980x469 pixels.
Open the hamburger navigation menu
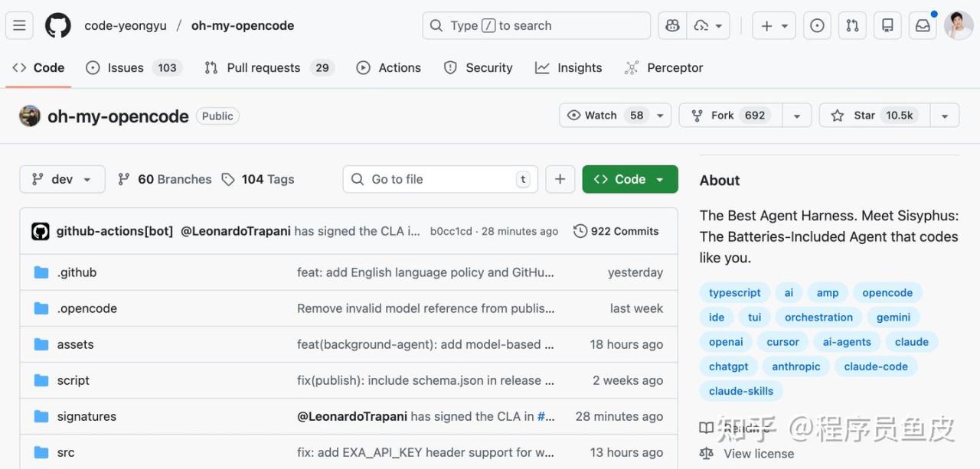(19, 25)
